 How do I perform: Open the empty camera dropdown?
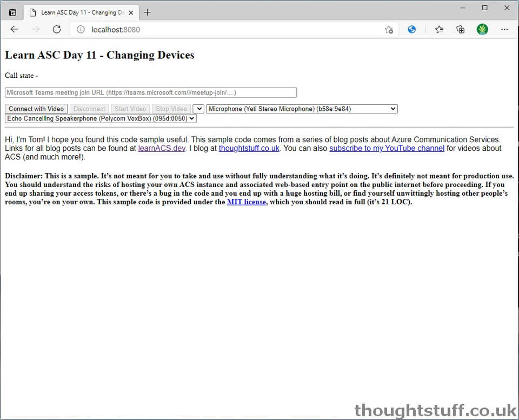pos(198,109)
